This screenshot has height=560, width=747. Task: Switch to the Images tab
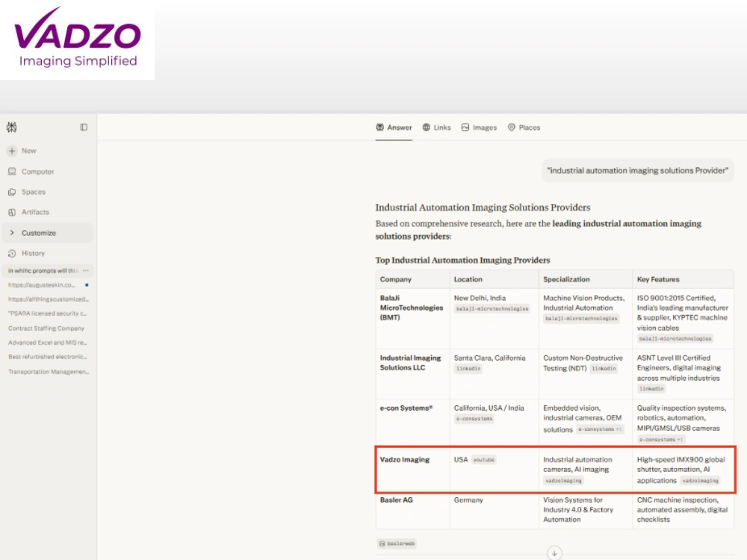(x=480, y=128)
